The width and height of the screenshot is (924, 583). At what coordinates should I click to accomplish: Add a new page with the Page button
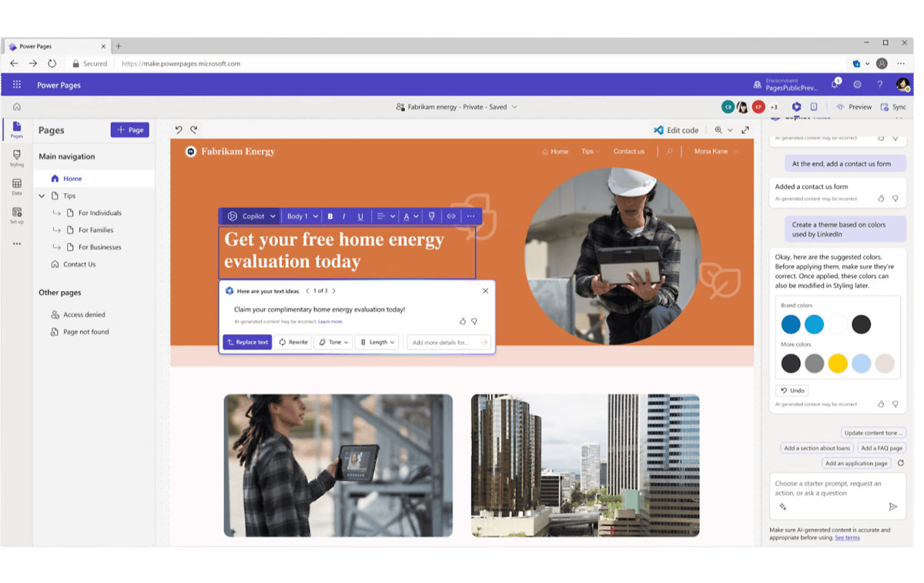(x=130, y=130)
